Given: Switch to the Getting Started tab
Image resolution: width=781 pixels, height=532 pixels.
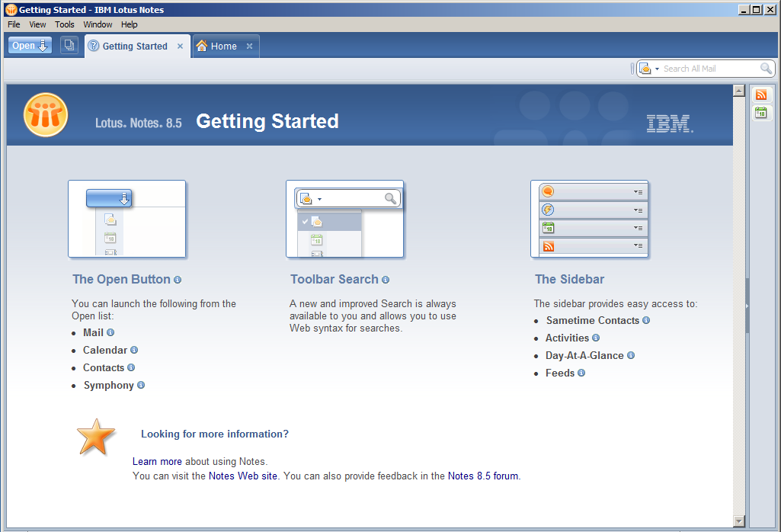Looking at the screenshot, I should (134, 46).
